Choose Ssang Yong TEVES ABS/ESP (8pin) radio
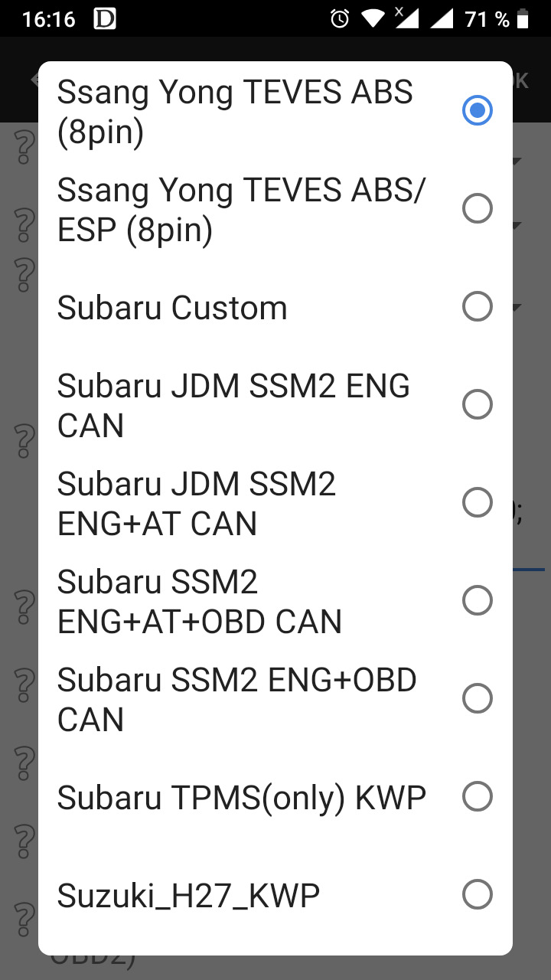Image resolution: width=551 pixels, height=980 pixels. (x=477, y=209)
